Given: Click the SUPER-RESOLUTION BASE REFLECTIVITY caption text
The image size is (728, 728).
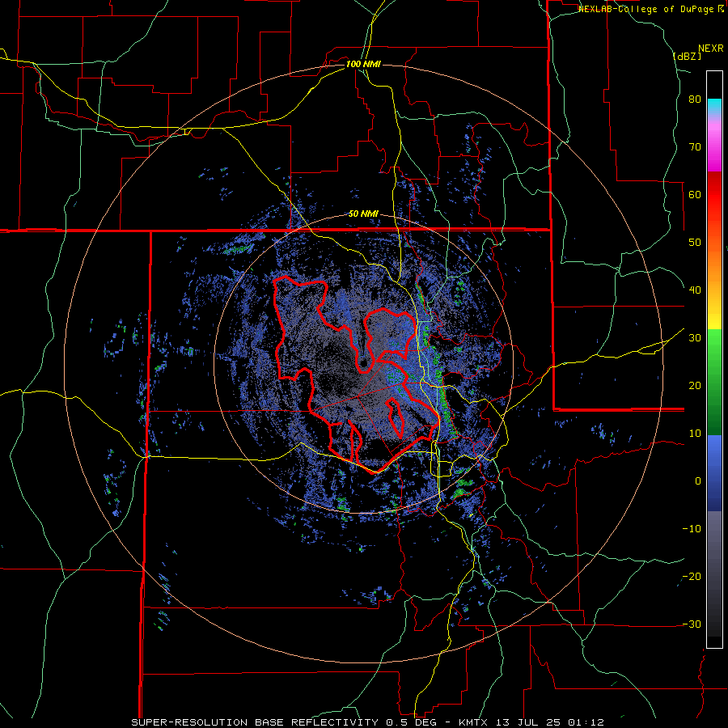Looking at the screenshot, I should click(x=254, y=722).
